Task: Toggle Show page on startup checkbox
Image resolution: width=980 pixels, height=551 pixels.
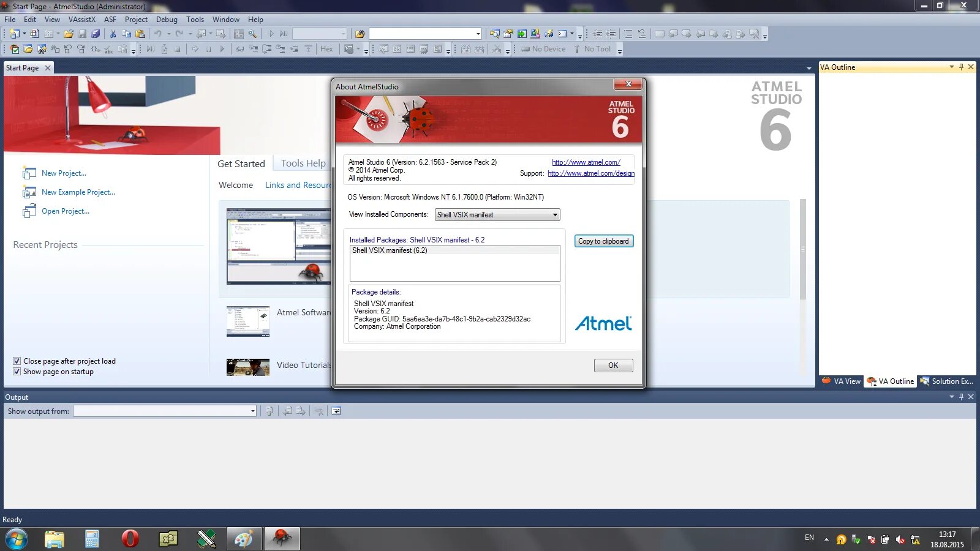Action: (17, 372)
